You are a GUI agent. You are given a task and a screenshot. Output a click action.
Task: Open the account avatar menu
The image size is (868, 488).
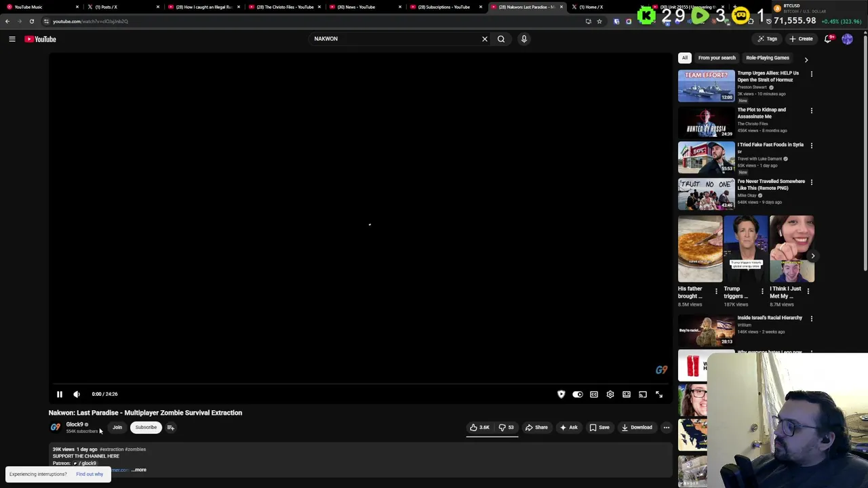pos(847,39)
